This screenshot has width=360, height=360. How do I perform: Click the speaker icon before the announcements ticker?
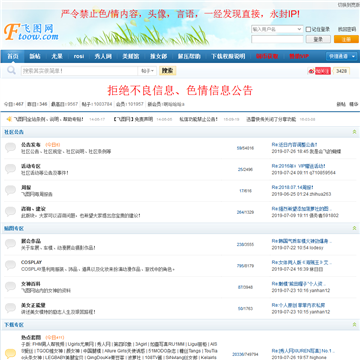[9, 119]
